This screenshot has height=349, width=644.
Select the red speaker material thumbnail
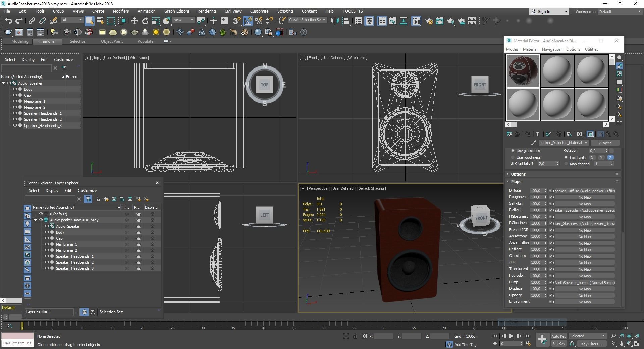(522, 71)
